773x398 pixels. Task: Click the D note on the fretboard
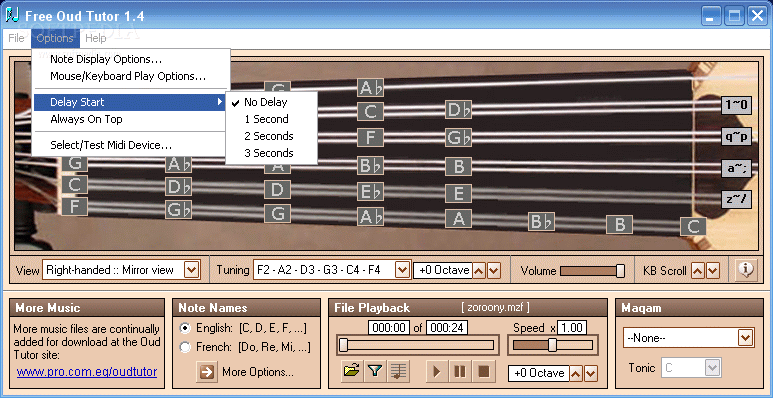(x=277, y=189)
